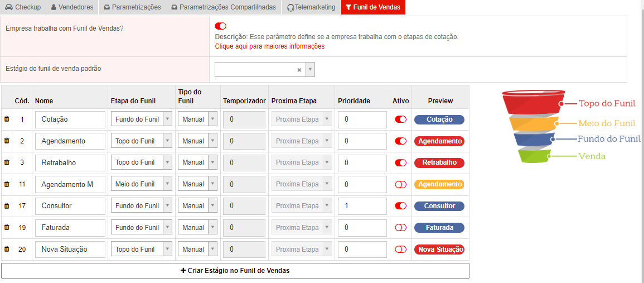Open Proxima Etapa dropdown in Agendamento code 2 row
Screen dimensions: 644x283
click(x=302, y=141)
